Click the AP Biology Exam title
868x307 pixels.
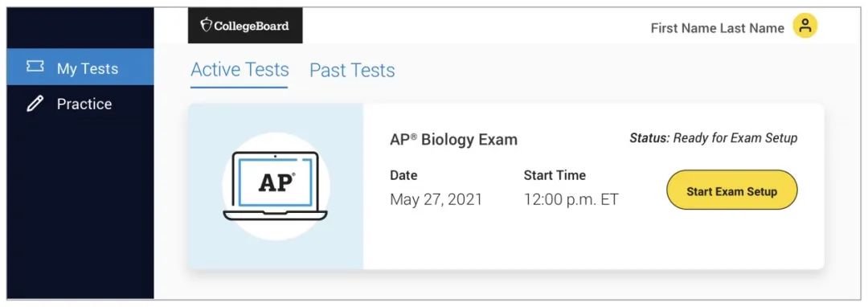coord(453,139)
